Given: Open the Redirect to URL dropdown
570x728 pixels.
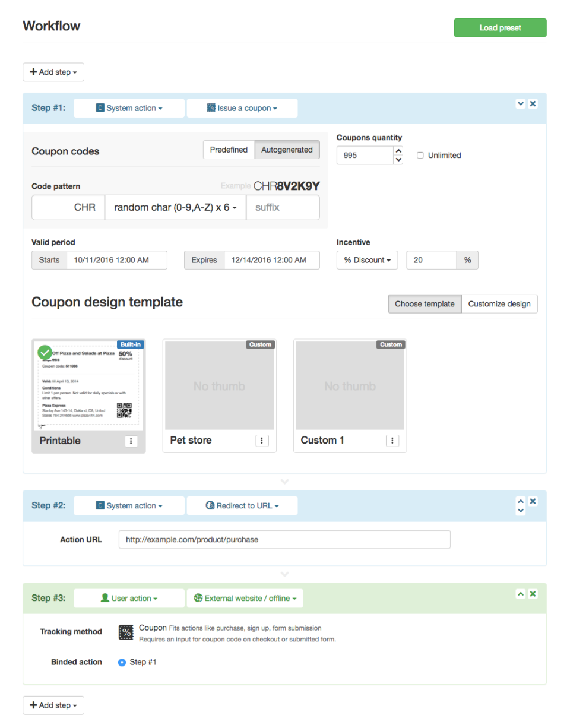Looking at the screenshot, I should [x=242, y=506].
